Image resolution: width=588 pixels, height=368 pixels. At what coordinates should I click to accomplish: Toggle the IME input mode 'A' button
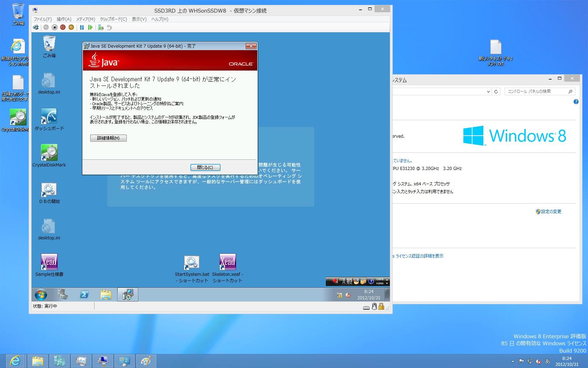(x=344, y=281)
